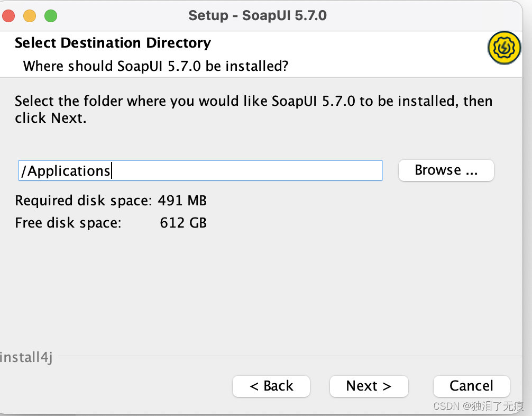Click the SoapUI gear logo icon

click(x=504, y=48)
